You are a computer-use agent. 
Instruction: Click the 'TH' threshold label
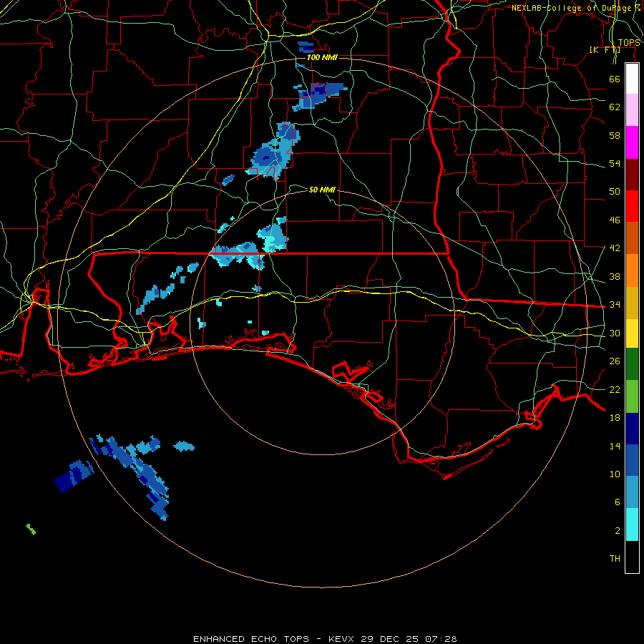coord(615,559)
